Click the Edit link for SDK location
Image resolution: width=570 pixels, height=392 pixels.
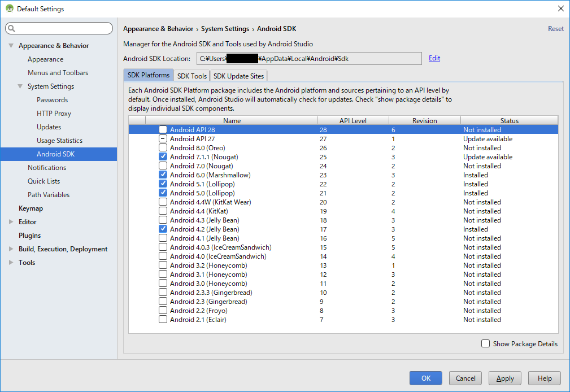pyautogui.click(x=434, y=58)
